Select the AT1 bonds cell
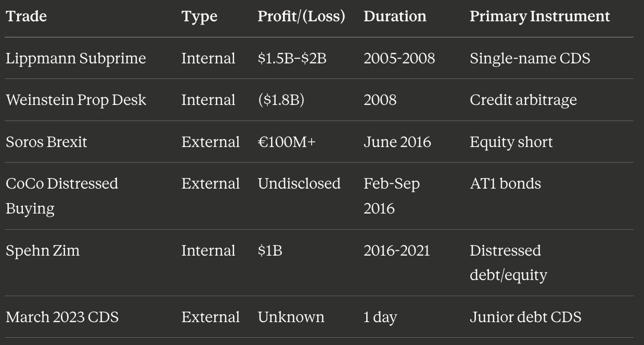Image resolution: width=644 pixels, height=345 pixels. click(505, 183)
